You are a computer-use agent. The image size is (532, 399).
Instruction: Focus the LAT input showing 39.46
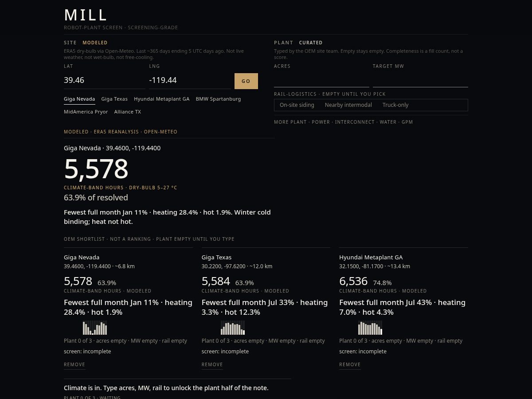[x=105, y=80]
